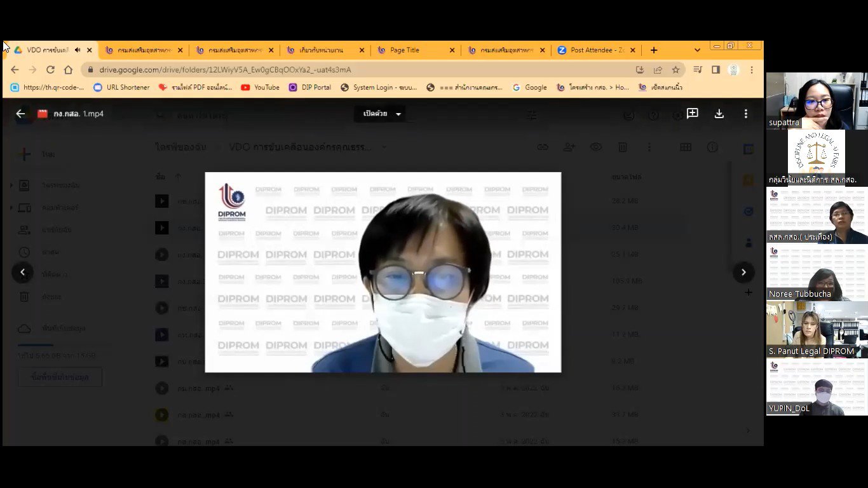Switch to the VDO Google Drive tab

click(x=47, y=50)
